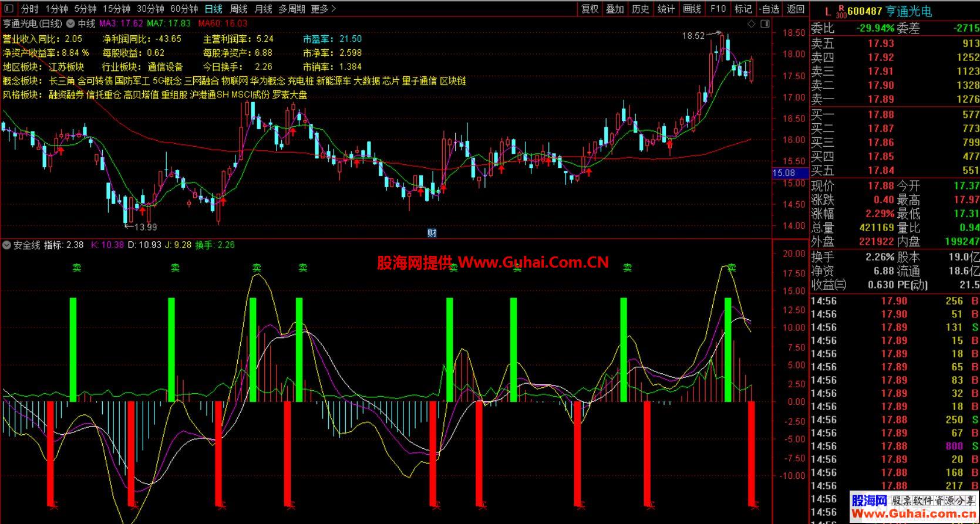Image resolution: width=980 pixels, height=524 pixels.
Task: Switch to 1分钟 timeframe
Action: (x=57, y=9)
